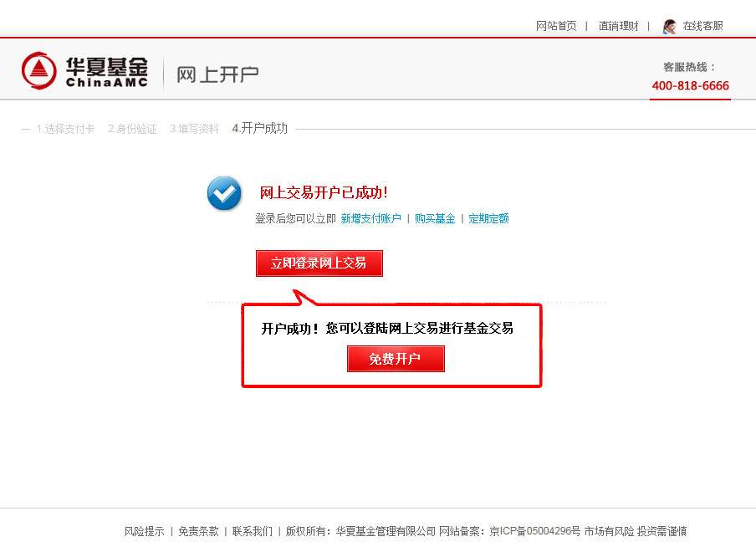This screenshot has width=756, height=552.
Task: Open 直销理财 in top navigation
Action: [618, 26]
